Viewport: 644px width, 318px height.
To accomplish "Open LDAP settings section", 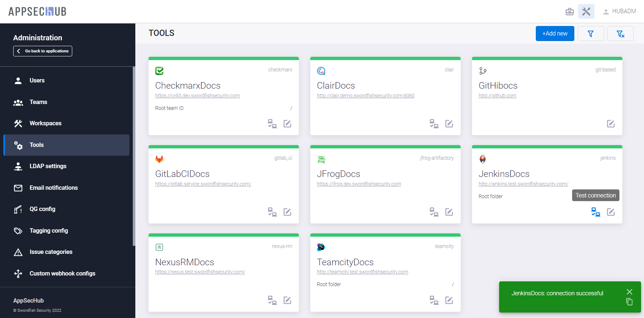I will click(48, 166).
